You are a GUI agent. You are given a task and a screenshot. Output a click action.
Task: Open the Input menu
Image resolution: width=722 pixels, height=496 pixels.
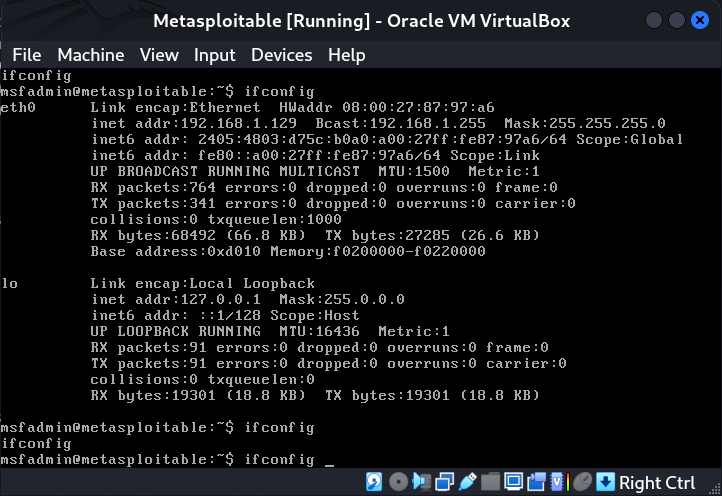(x=215, y=55)
